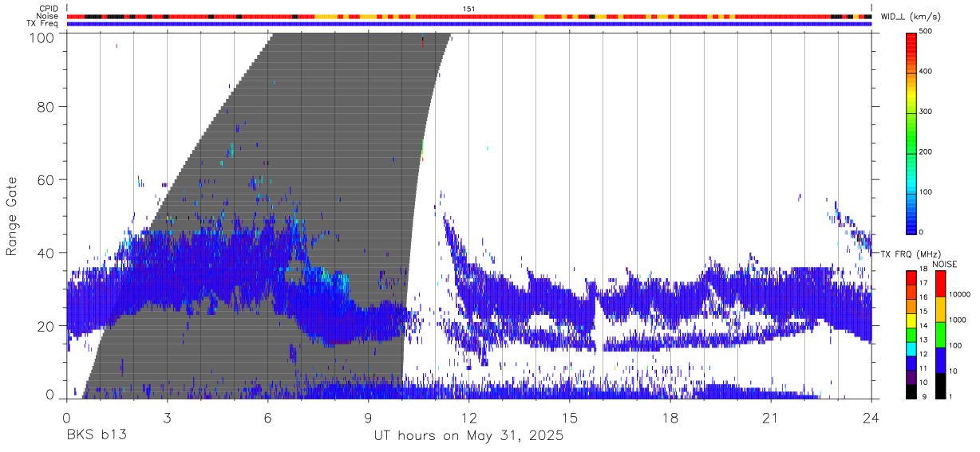Click the CPID label at top left
This screenshot has height=452, width=980.
(49, 9)
